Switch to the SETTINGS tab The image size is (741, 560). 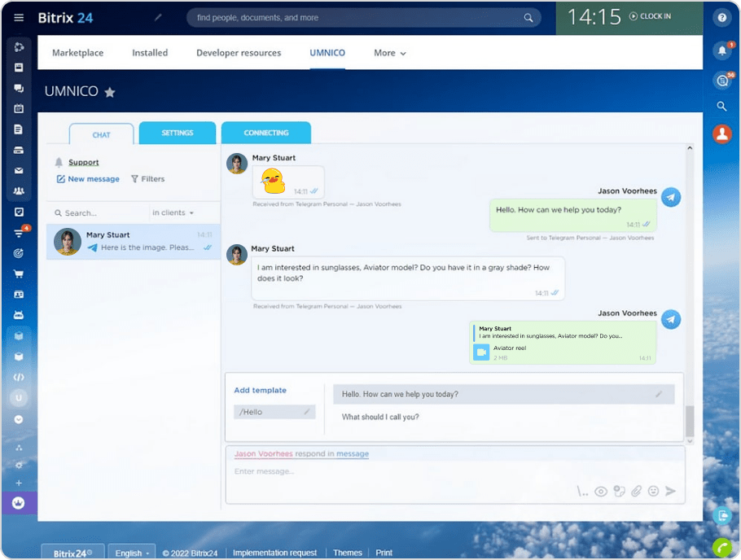pyautogui.click(x=177, y=133)
